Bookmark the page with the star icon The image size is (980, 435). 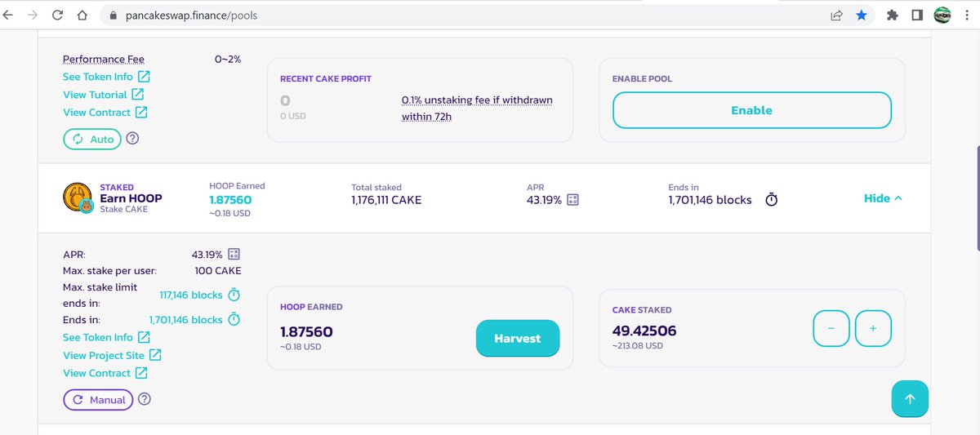(862, 15)
